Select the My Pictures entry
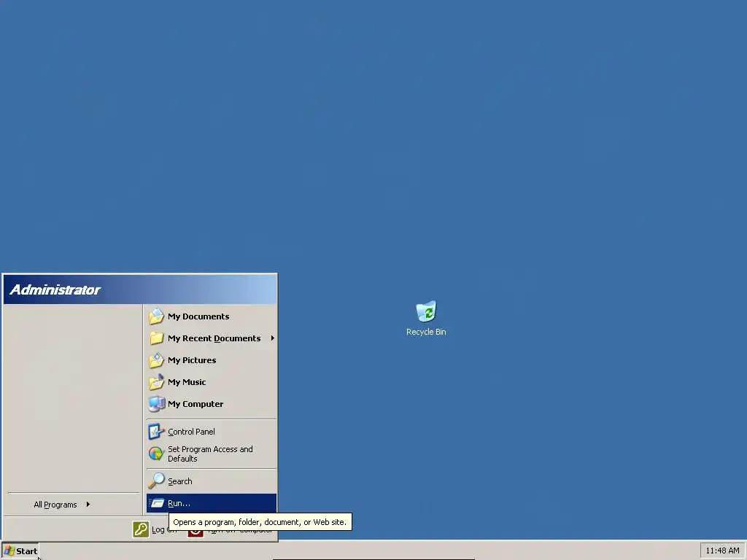The image size is (747, 560). tap(212, 360)
